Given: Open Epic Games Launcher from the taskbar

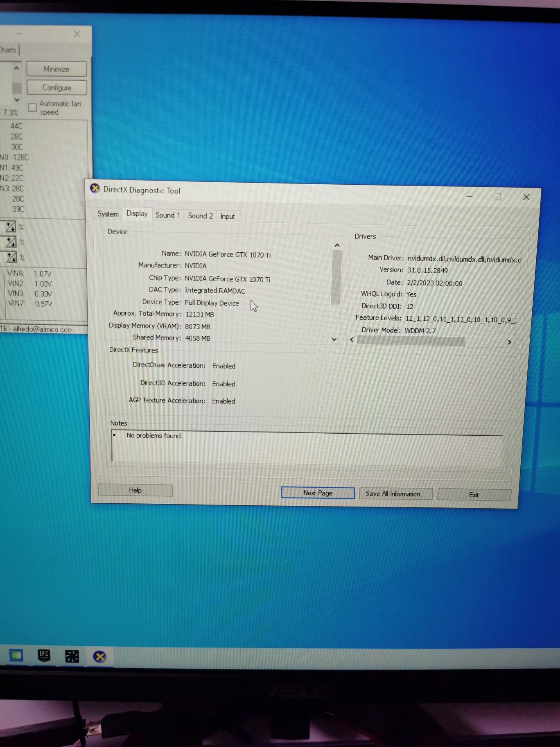Looking at the screenshot, I should [44, 656].
